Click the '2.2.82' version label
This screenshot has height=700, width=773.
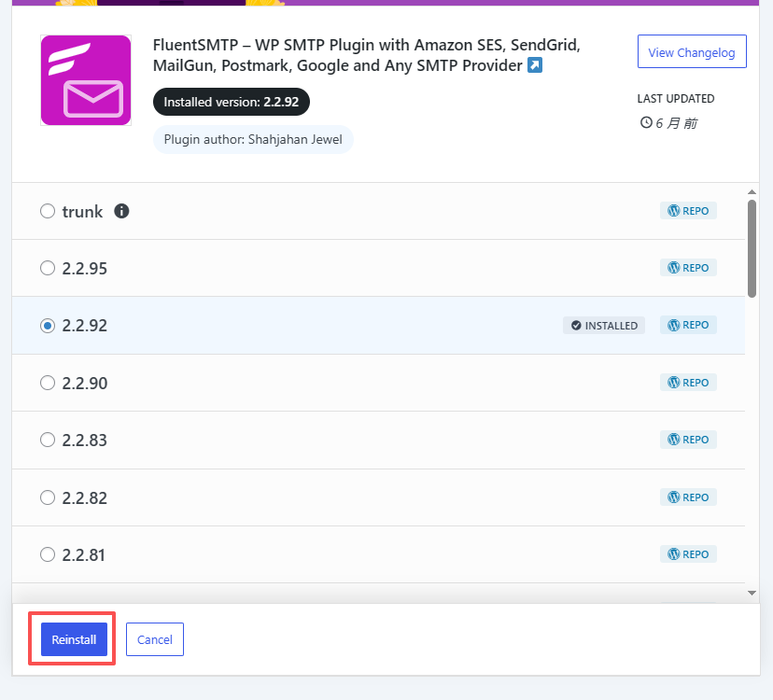[84, 497]
